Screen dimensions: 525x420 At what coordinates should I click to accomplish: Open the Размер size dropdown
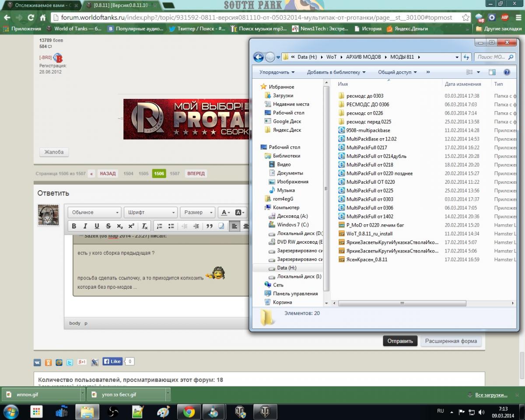(x=197, y=212)
